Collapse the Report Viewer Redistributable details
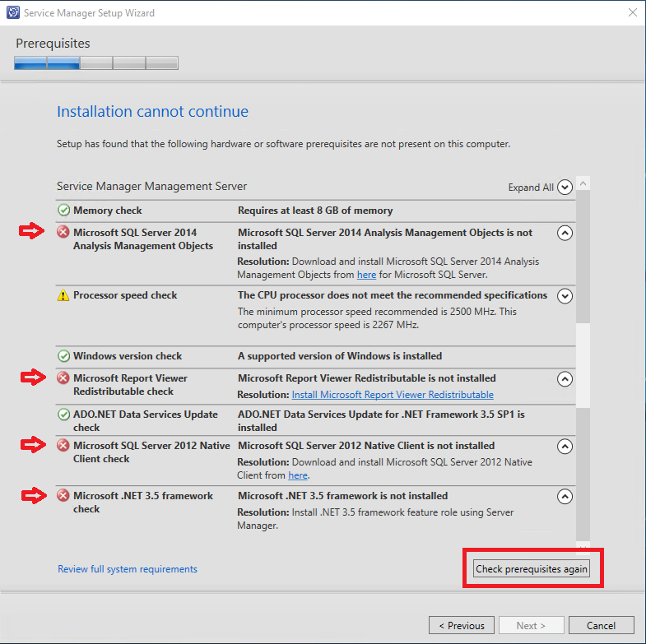 (565, 379)
